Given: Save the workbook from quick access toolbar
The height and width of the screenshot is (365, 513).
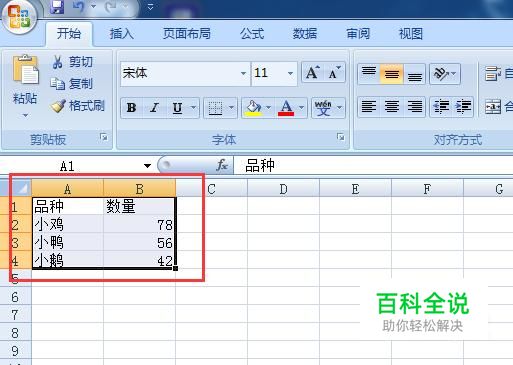Looking at the screenshot, I should click(x=57, y=7).
